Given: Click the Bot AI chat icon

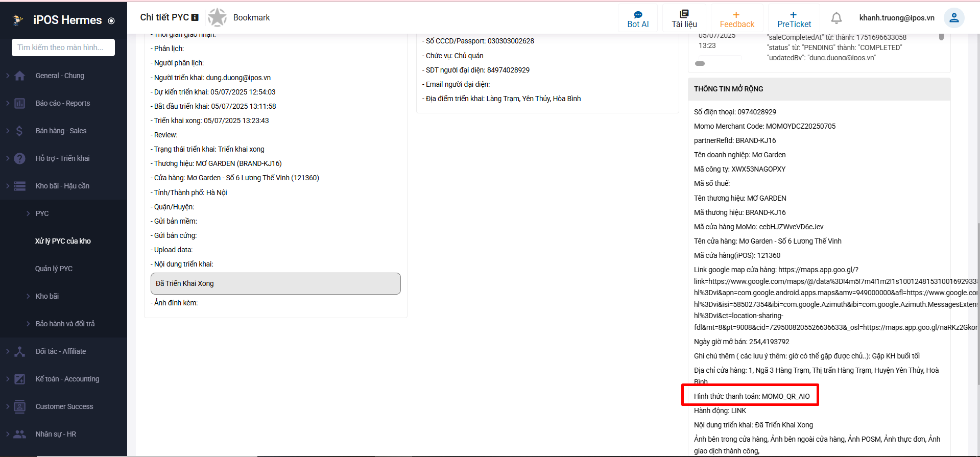Looking at the screenshot, I should 638,14.
